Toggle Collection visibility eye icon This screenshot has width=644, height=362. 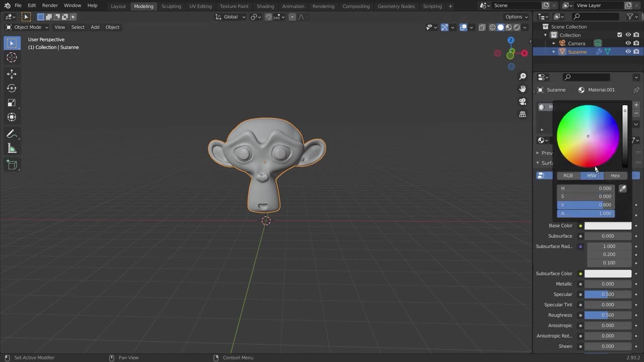click(x=628, y=35)
